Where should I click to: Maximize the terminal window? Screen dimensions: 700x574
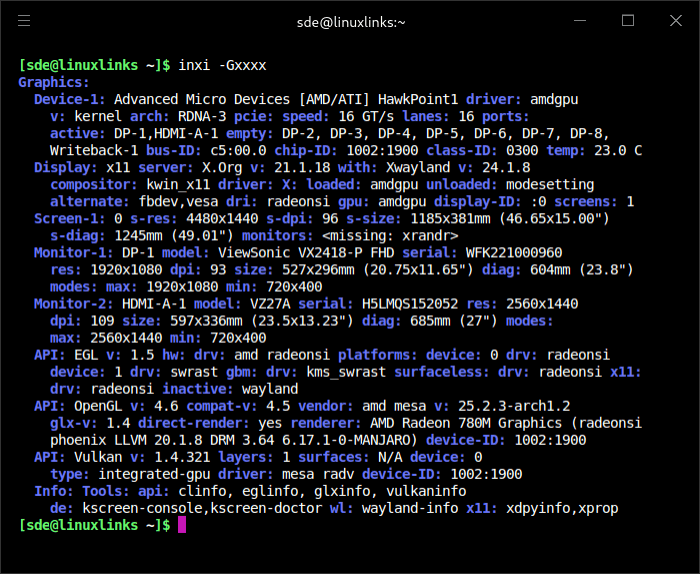tap(628, 21)
